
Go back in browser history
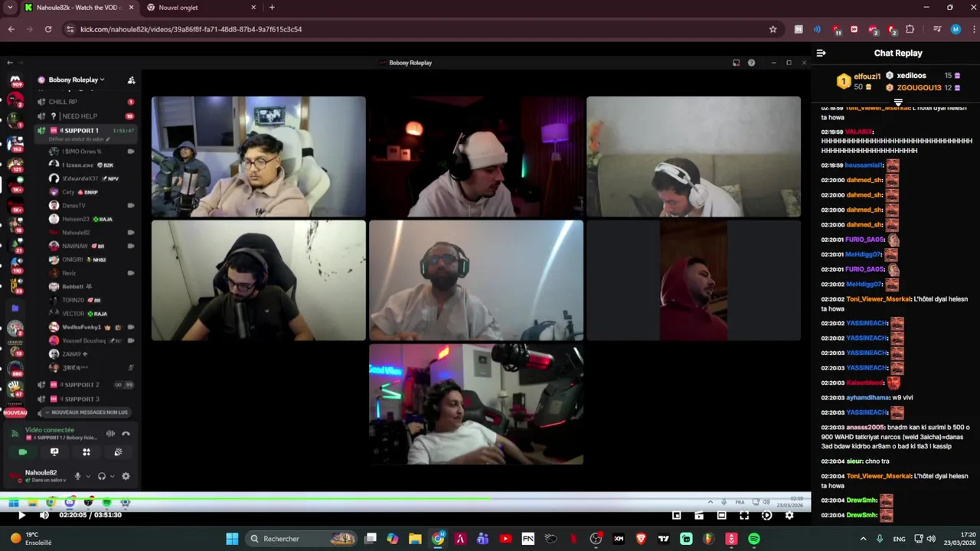pyautogui.click(x=11, y=29)
